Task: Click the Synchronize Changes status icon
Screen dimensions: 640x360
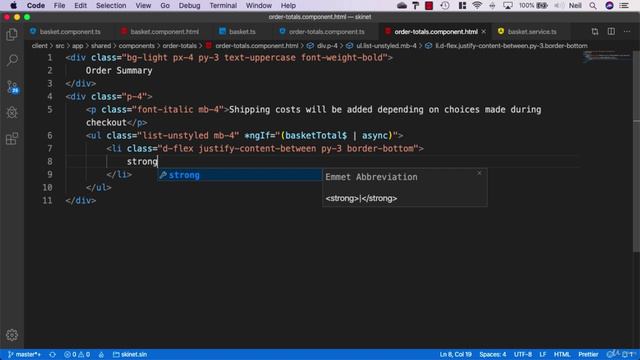Action: click(52, 354)
